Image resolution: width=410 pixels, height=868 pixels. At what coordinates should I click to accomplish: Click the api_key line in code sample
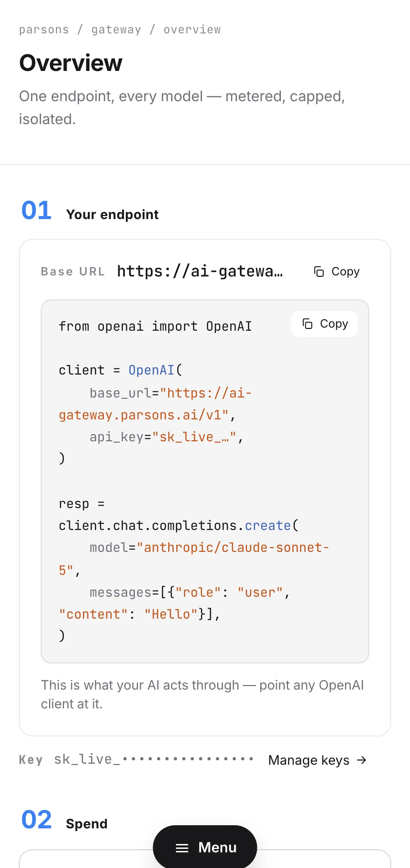(x=166, y=437)
